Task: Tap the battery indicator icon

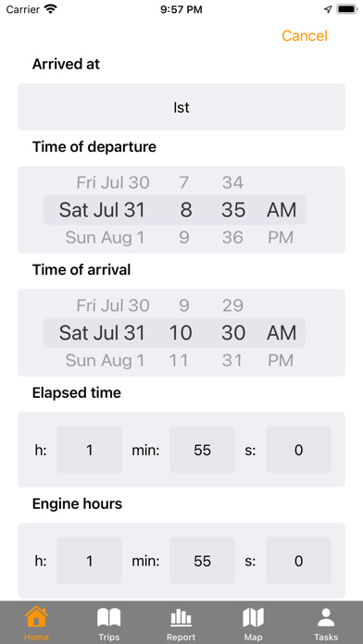Action: [346, 9]
